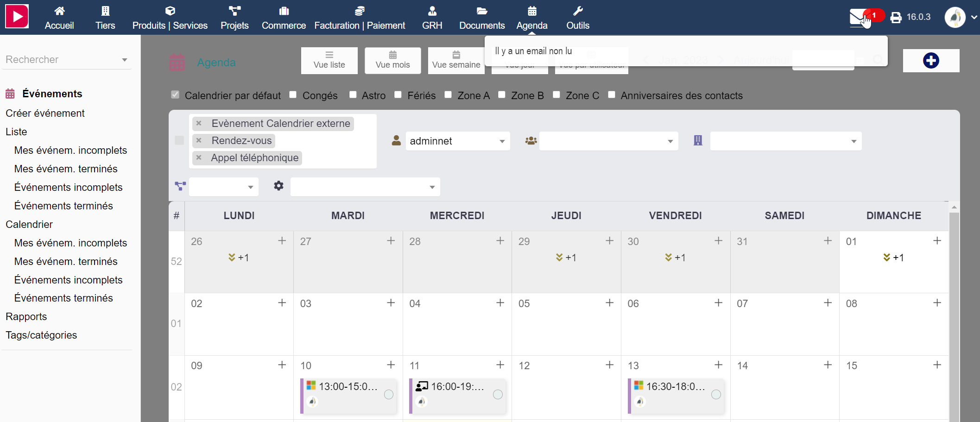Open the GRH top menu
Image resolution: width=980 pixels, height=422 pixels.
point(432,18)
